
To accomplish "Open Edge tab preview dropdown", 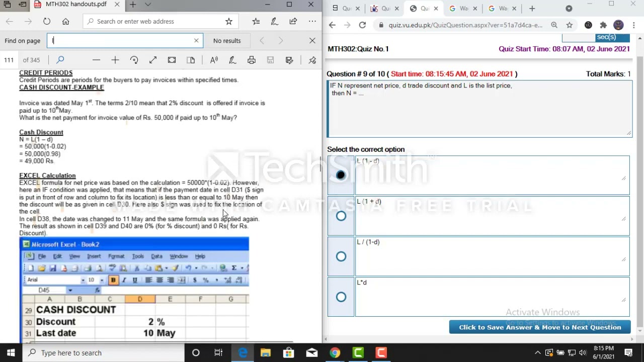I will pyautogui.click(x=148, y=5).
